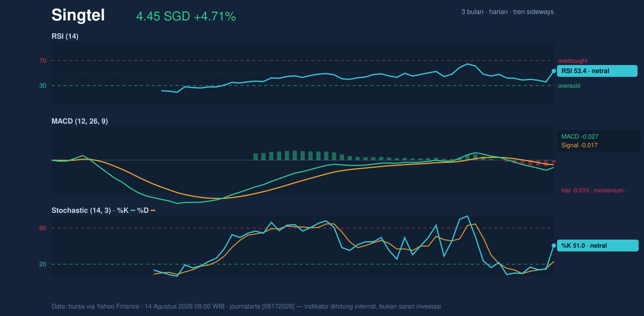Click the 'hist -0.010 · momentum' label
The image size is (644, 316).
(594, 191)
